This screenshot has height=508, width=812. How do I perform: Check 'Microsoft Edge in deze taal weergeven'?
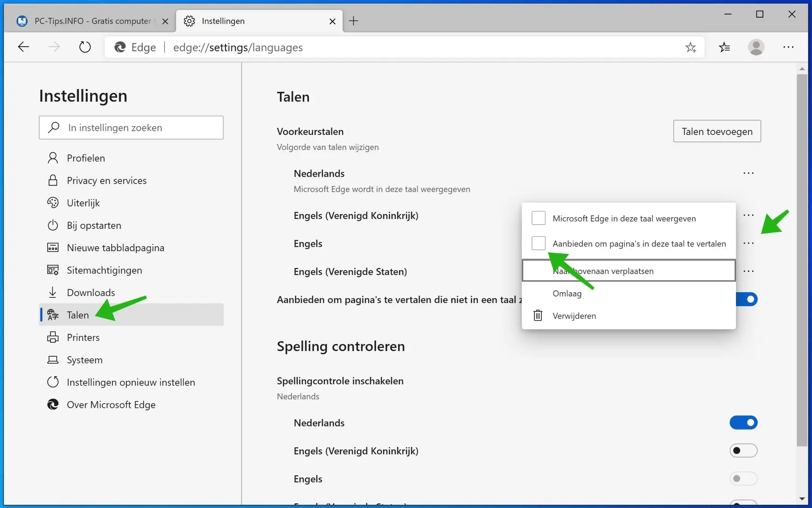539,218
